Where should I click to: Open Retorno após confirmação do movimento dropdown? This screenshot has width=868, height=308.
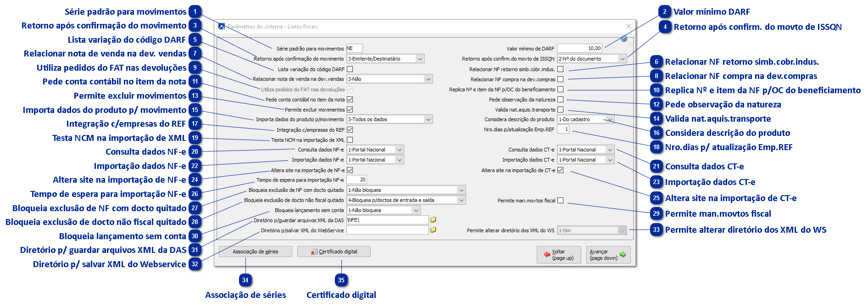pyautogui.click(x=385, y=59)
